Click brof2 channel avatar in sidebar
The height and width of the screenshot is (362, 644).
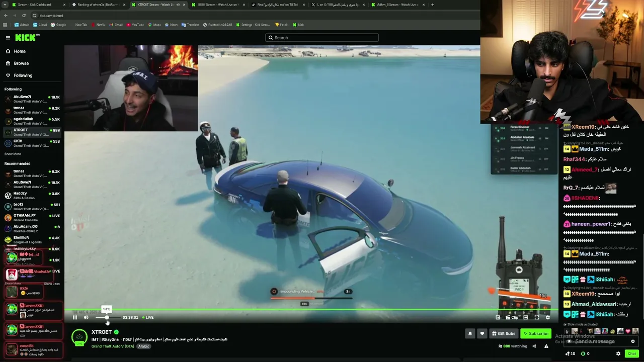(8, 207)
